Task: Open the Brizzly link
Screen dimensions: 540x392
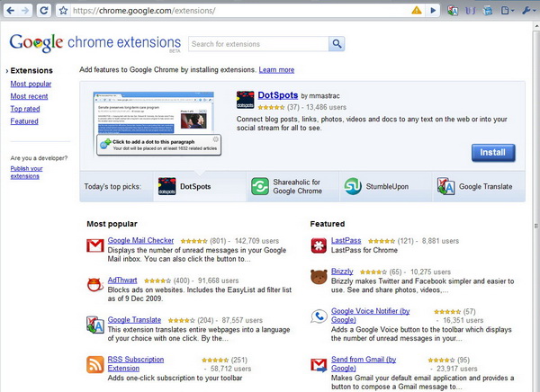Action: [x=342, y=272]
